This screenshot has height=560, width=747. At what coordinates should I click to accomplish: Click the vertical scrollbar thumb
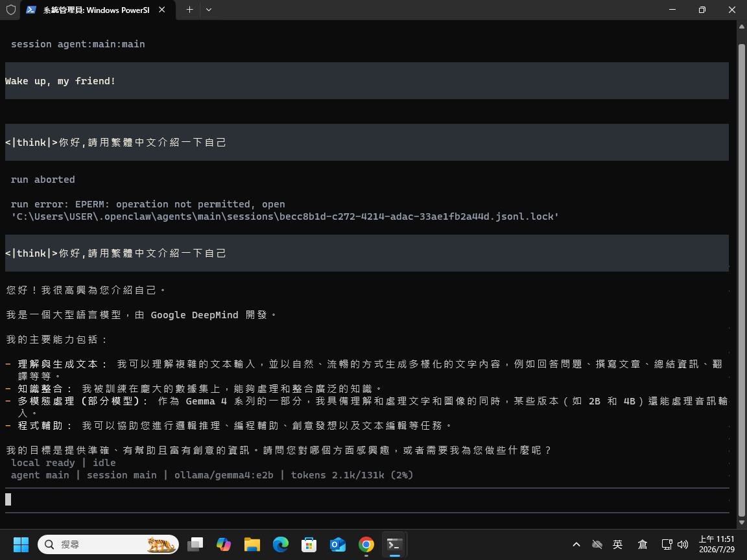741,281
